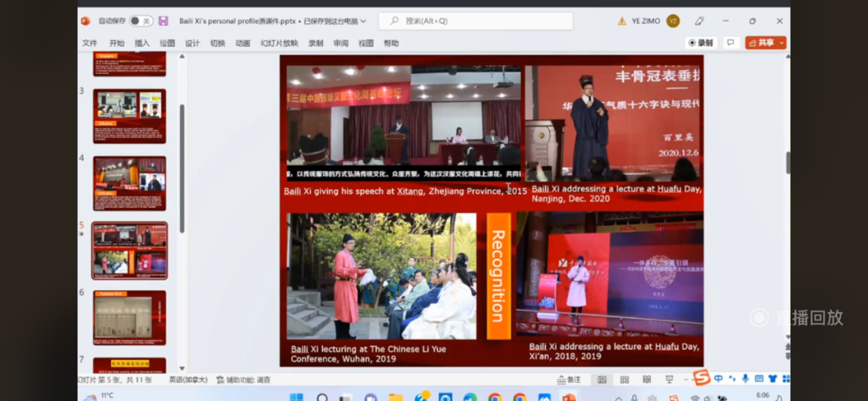Image resolution: width=868 pixels, height=401 pixels.
Task: Click the 辅助功能: 调查 accessibility status
Action: coord(244,380)
